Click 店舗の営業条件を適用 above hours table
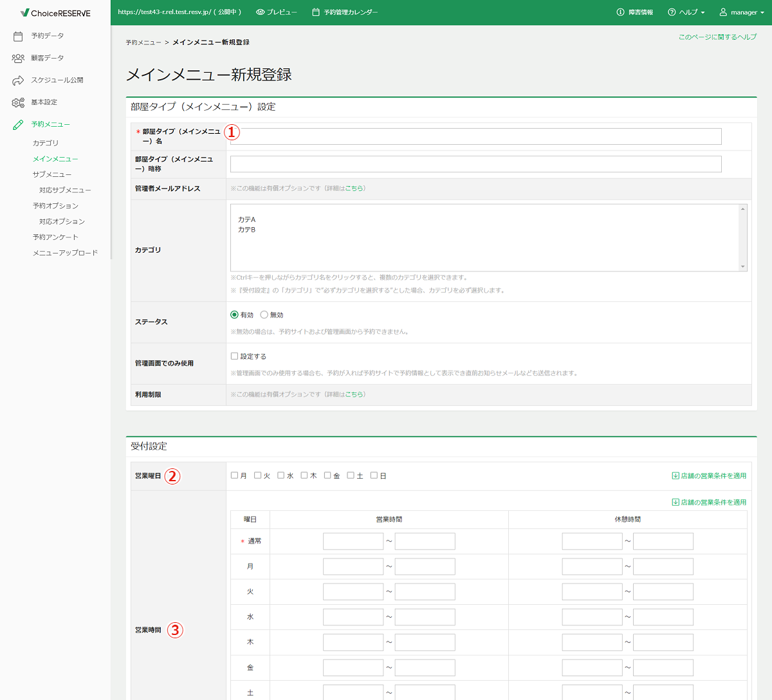Image resolution: width=772 pixels, height=700 pixels. point(713,502)
